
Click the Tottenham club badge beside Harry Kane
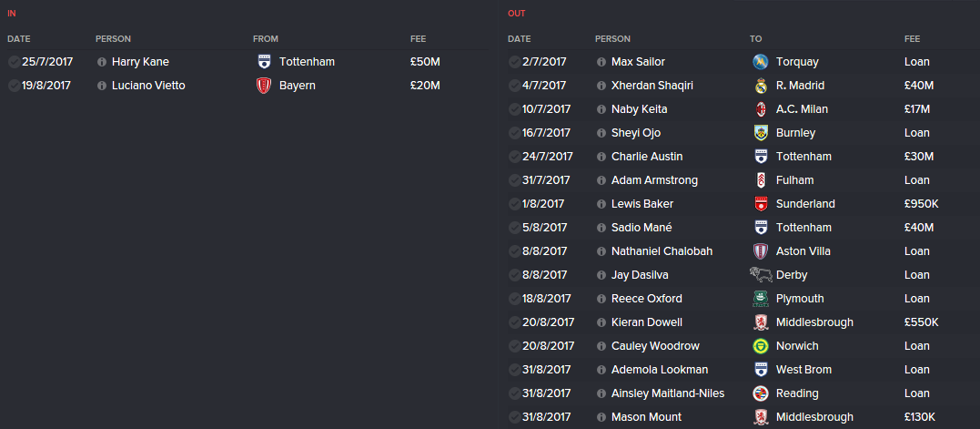click(x=264, y=62)
